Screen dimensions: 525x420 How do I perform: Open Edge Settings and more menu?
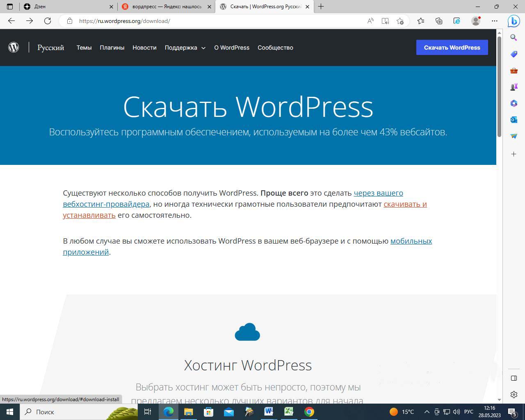point(495,21)
